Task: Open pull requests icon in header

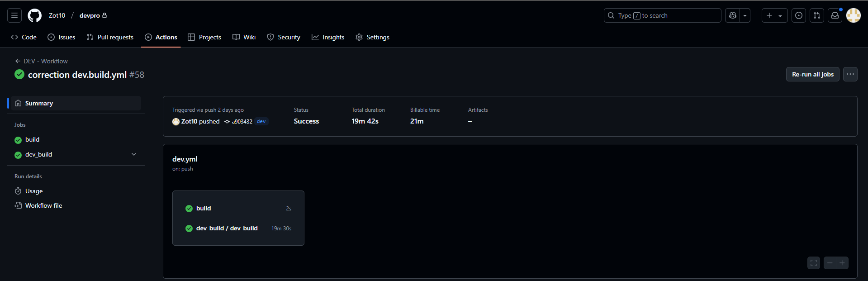Action: coord(817,15)
